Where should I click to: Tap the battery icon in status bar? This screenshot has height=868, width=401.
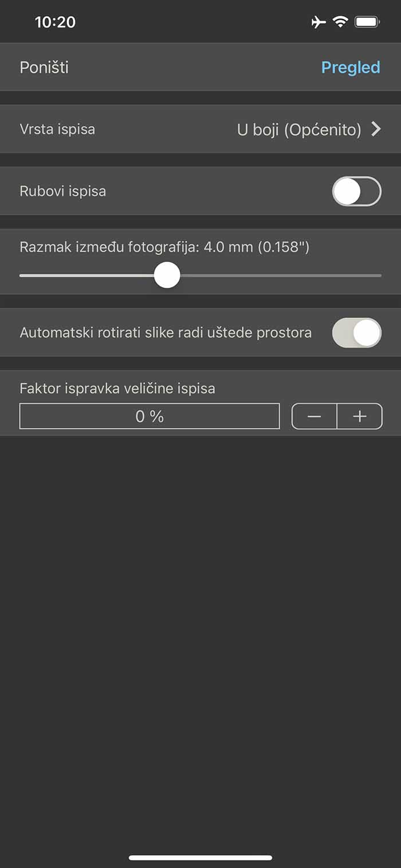tap(367, 22)
